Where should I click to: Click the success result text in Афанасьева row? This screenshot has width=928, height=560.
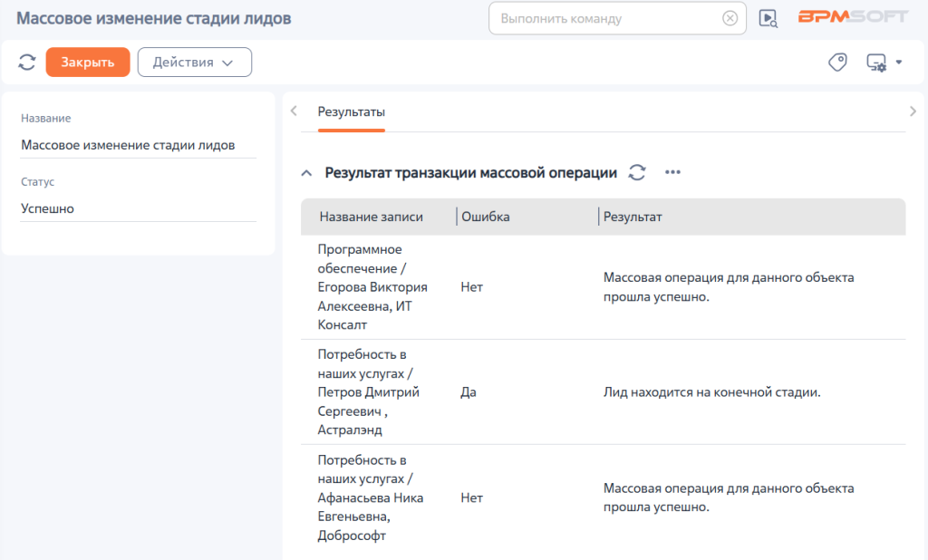pos(729,497)
